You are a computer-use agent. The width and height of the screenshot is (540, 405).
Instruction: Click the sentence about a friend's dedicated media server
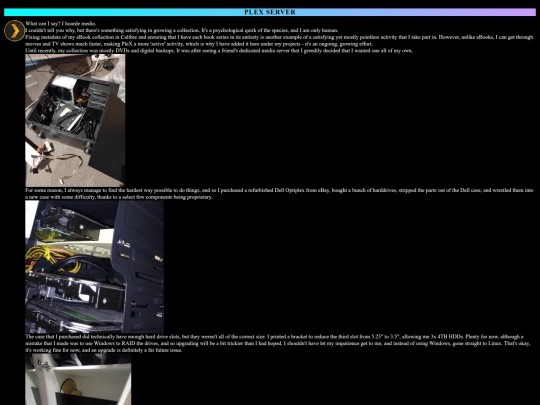tap(294, 51)
